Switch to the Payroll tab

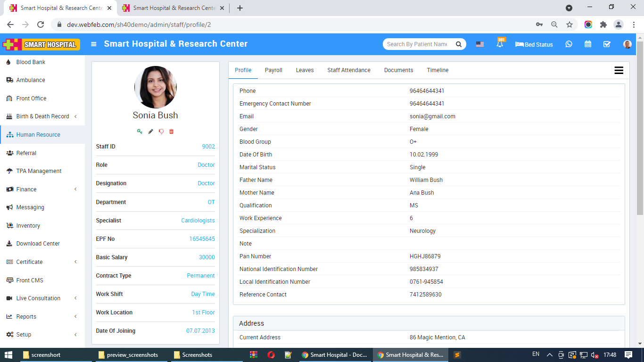273,70
